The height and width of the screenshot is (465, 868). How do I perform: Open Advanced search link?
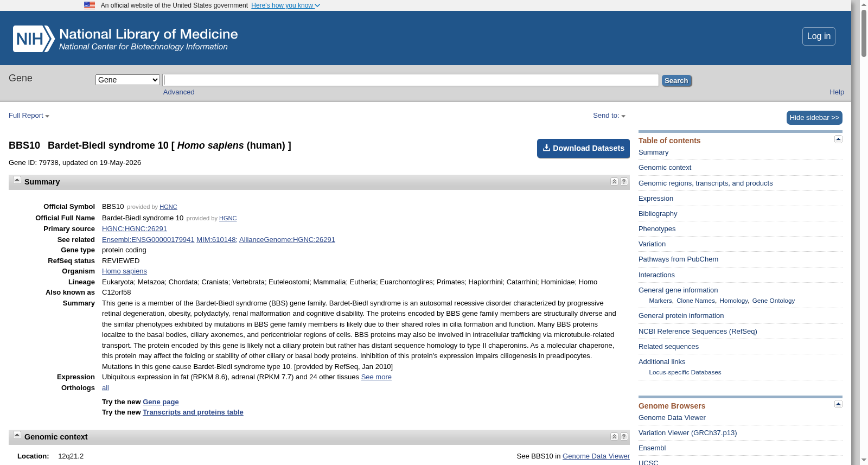[x=179, y=92]
